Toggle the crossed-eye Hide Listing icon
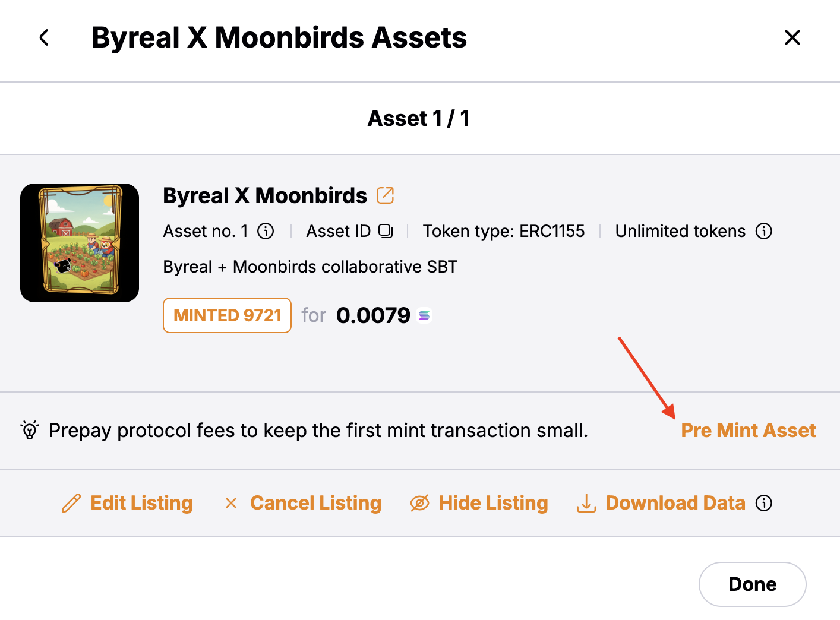The height and width of the screenshot is (620, 840). click(419, 503)
